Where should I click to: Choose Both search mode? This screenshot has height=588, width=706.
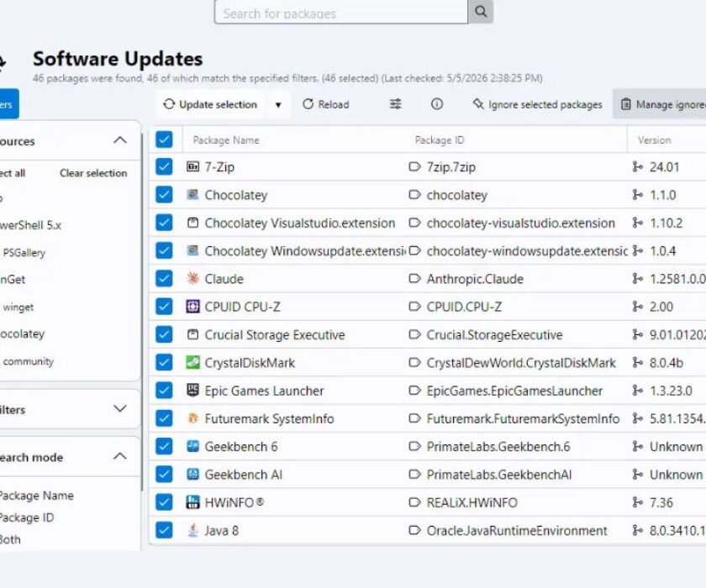click(10, 539)
